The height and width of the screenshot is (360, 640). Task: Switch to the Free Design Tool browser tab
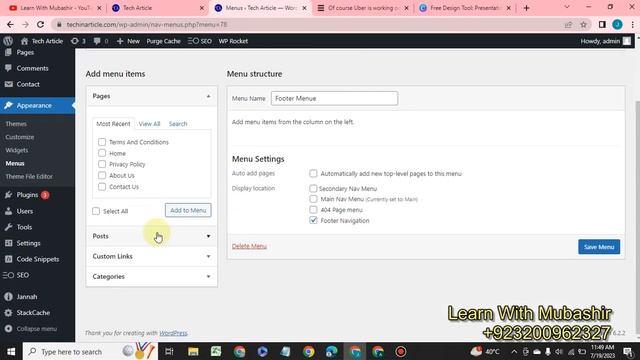464,8
